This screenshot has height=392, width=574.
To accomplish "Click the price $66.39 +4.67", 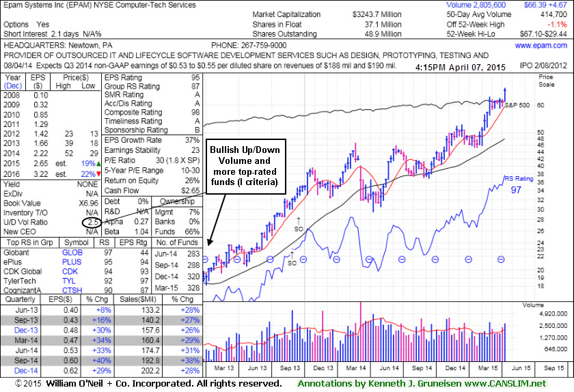I will [545, 5].
